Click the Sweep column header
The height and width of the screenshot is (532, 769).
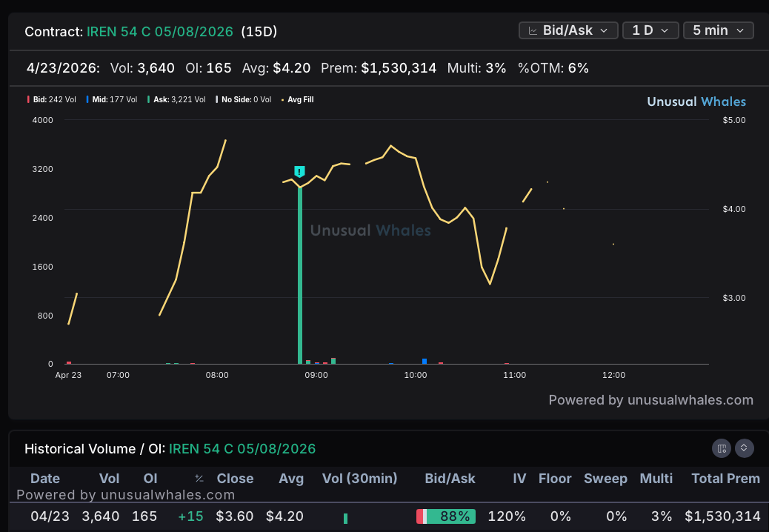click(605, 479)
